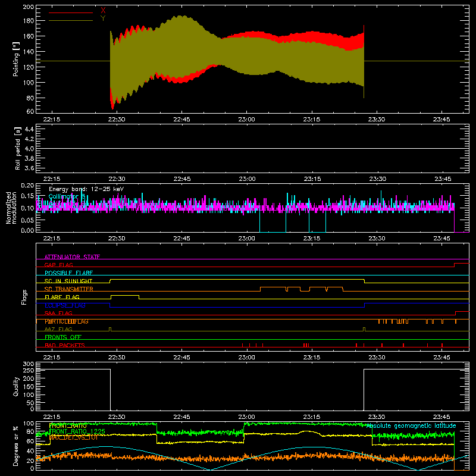476x476 pixels.
Task: Click the 0.20 tick label on modulation axis
Action: point(27,186)
